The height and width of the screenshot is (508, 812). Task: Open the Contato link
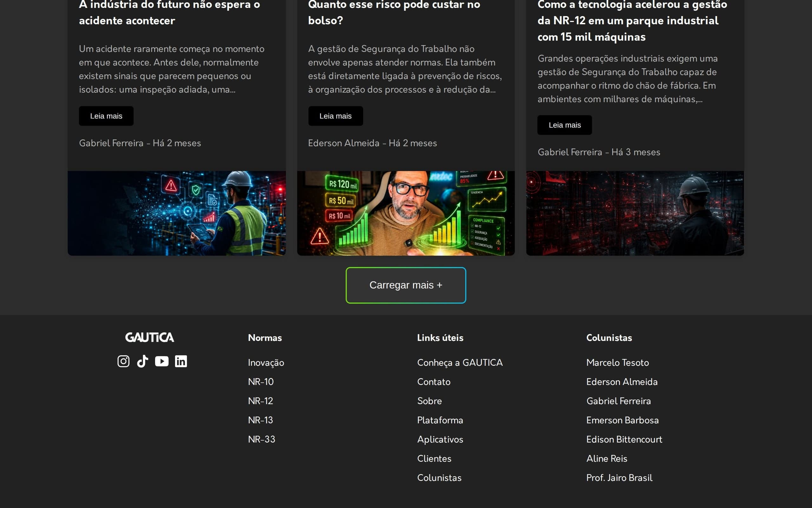pyautogui.click(x=434, y=382)
